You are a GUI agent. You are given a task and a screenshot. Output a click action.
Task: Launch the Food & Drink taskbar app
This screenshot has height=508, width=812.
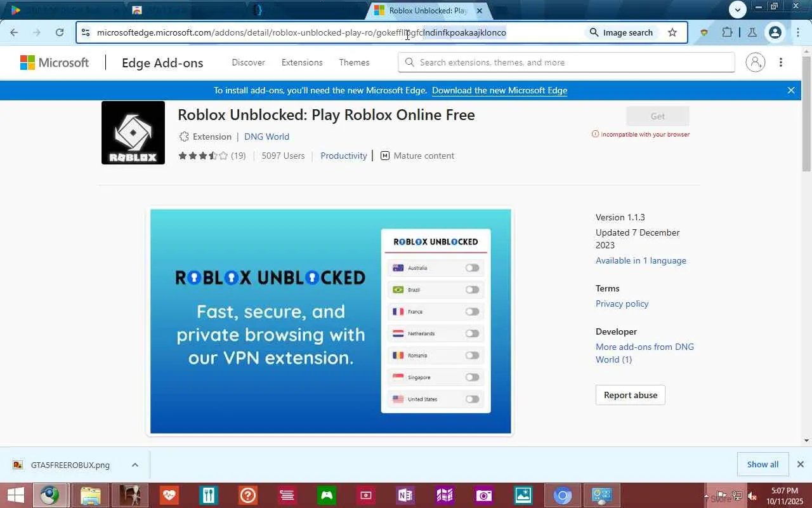tap(208, 495)
